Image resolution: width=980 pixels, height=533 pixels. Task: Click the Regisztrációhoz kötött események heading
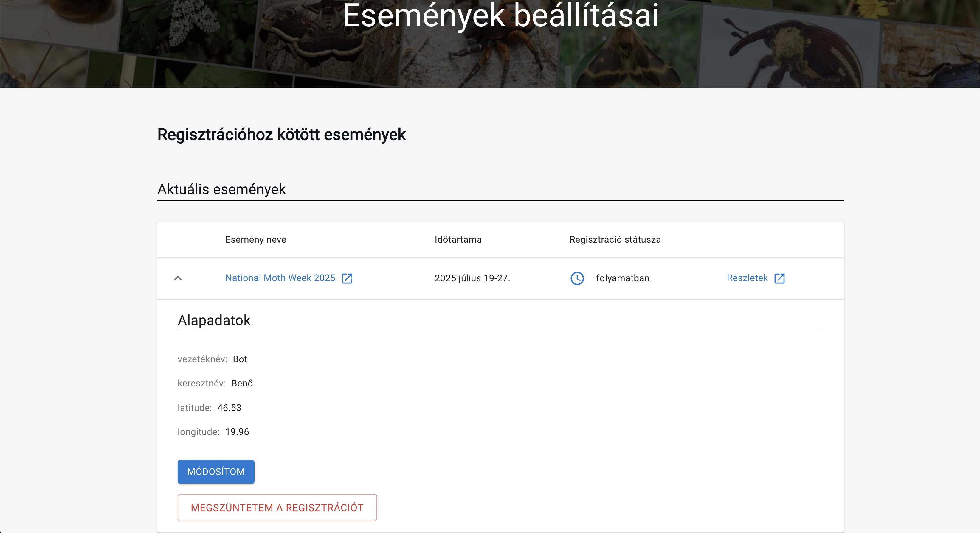[281, 134]
